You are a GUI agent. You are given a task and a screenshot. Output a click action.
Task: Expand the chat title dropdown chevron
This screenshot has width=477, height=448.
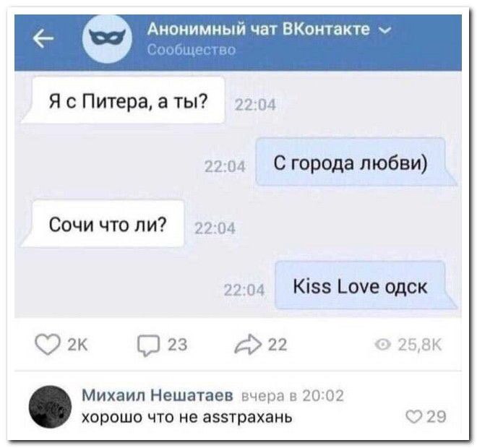point(385,30)
